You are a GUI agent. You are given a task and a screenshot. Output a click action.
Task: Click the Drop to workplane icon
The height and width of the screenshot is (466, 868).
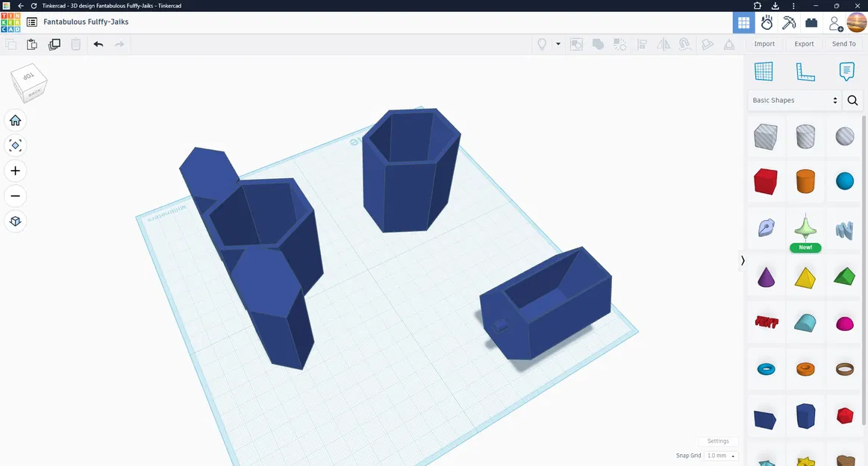tap(729, 44)
